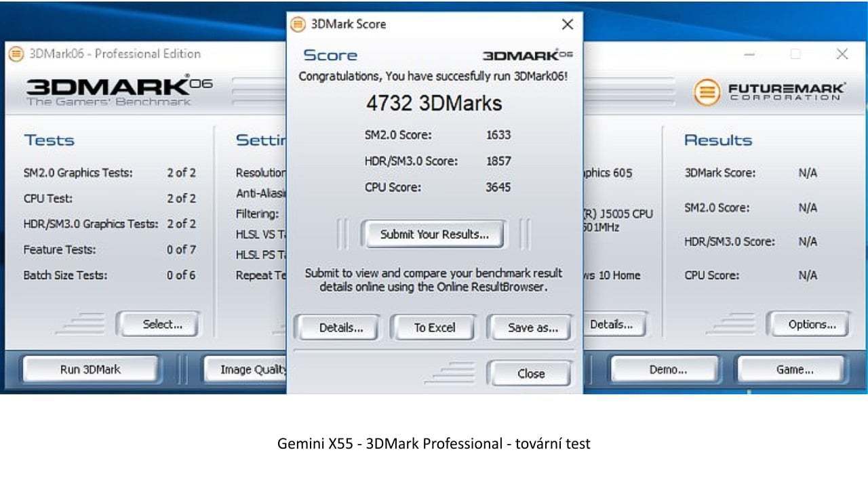Open Options in the Results panel
The width and height of the screenshot is (868, 488).
808,324
